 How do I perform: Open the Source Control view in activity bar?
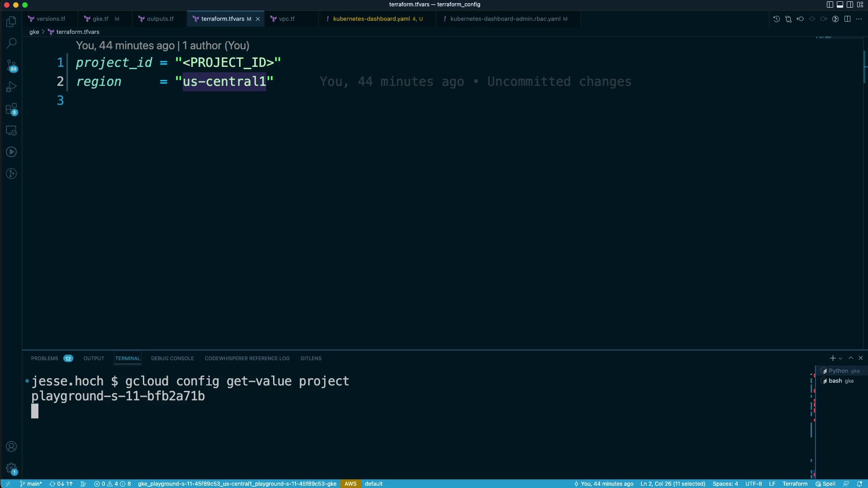11,66
